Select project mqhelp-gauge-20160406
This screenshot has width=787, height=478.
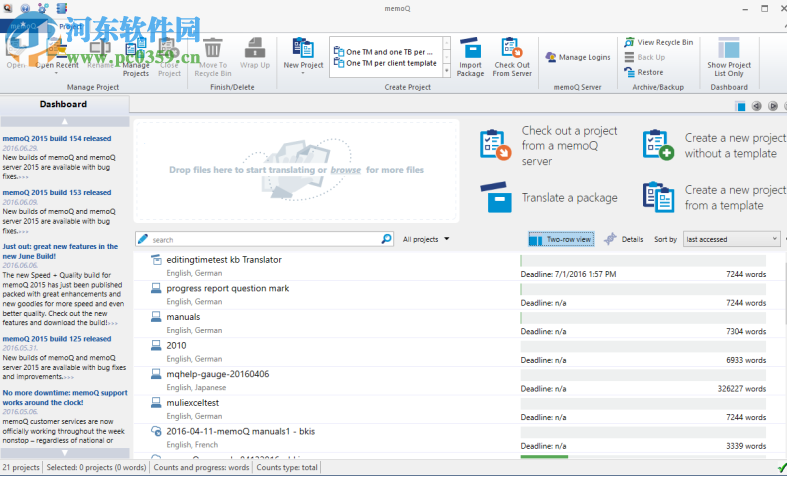tap(217, 374)
